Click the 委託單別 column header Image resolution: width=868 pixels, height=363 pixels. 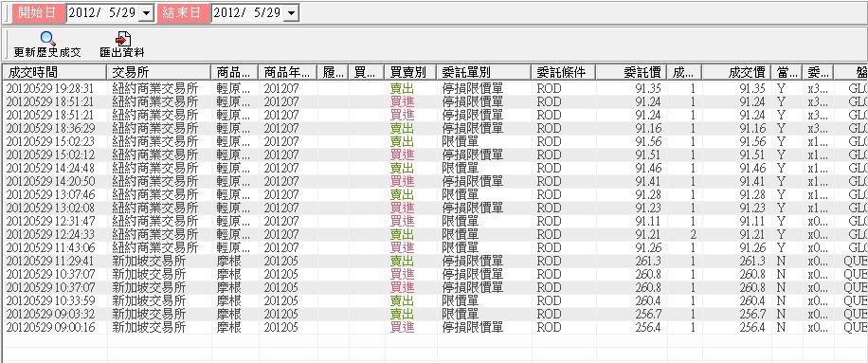pos(484,72)
